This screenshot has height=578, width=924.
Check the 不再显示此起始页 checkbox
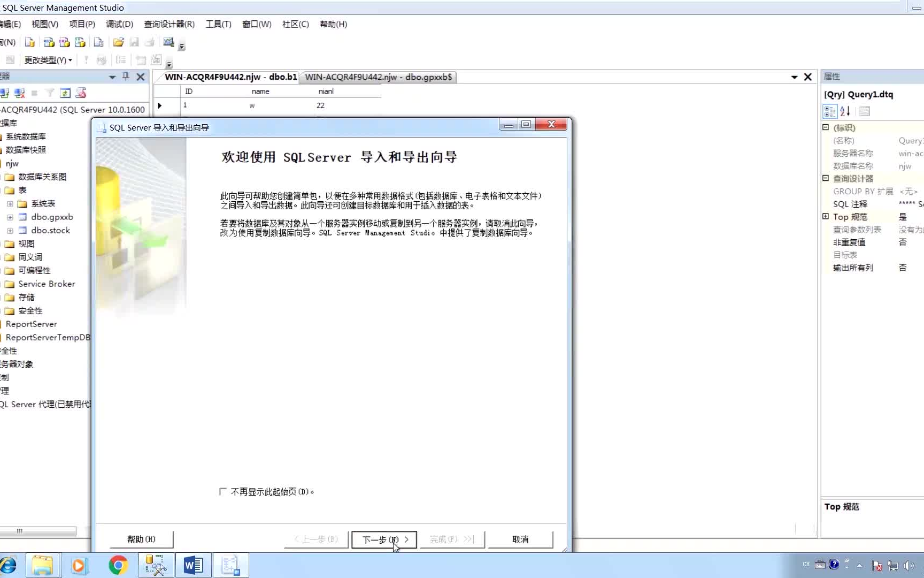pos(223,491)
